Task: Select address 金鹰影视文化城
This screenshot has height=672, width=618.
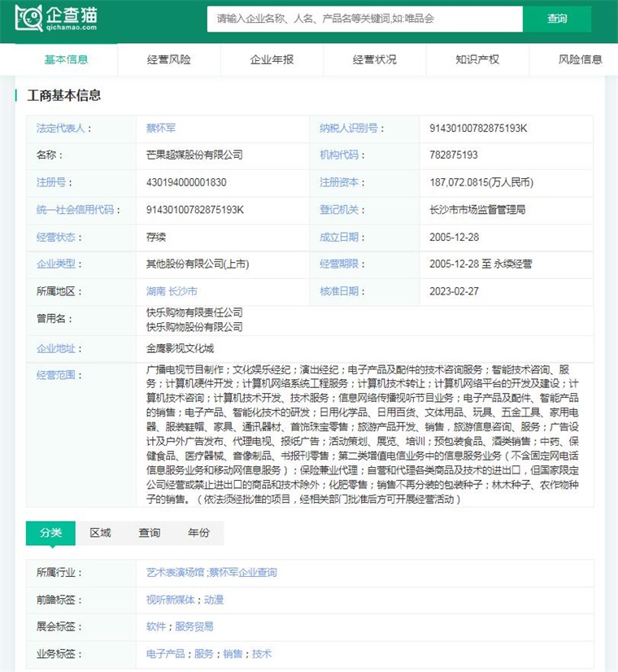Action: (180, 348)
